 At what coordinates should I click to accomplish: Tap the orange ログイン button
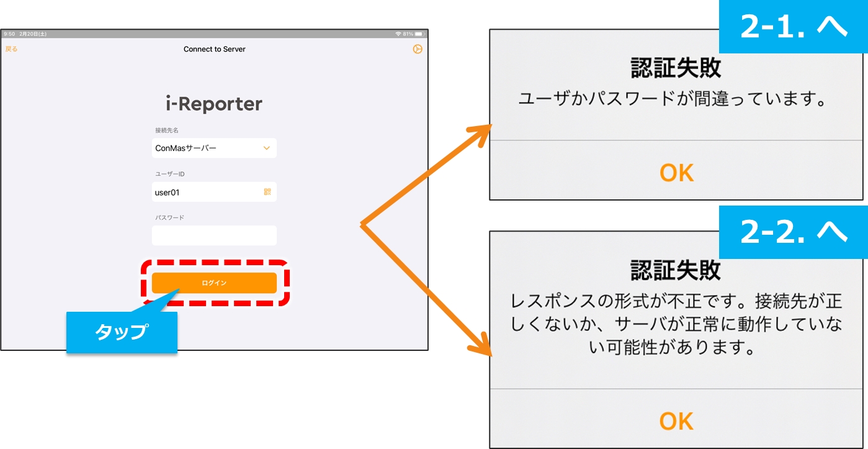click(x=214, y=283)
